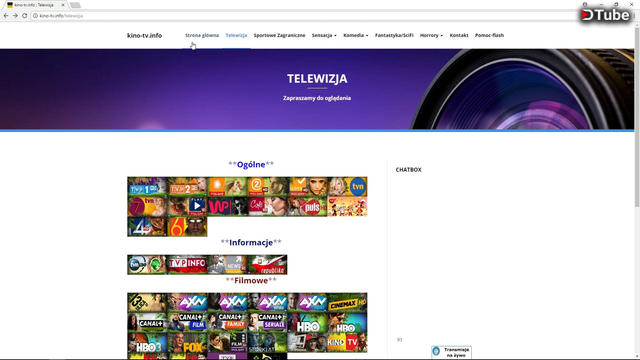
Task: Open the HBO 3 channel tile
Action: (x=147, y=342)
